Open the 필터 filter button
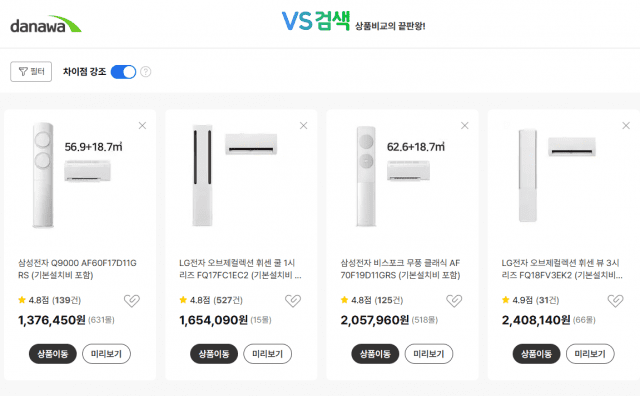The image size is (640, 396). (31, 71)
